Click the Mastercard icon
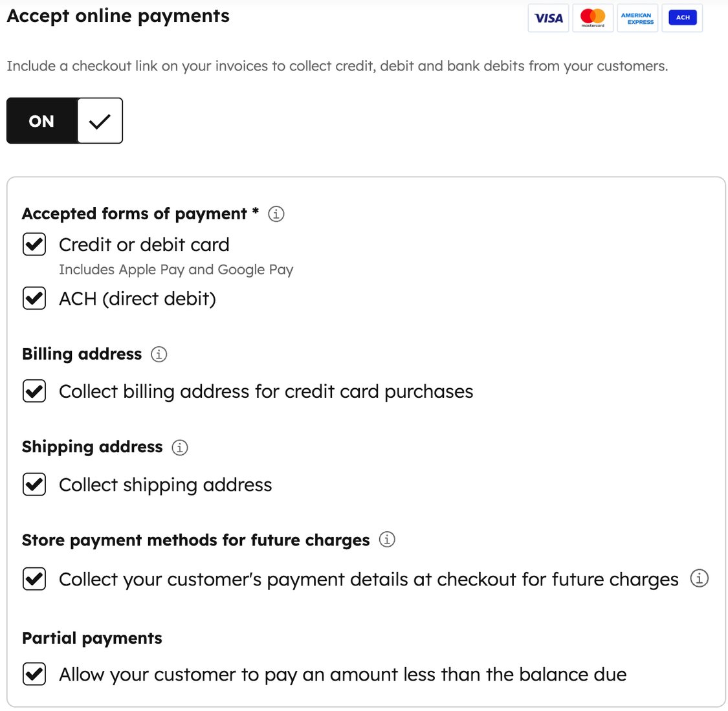Image resolution: width=728 pixels, height=711 pixels. tap(592, 18)
